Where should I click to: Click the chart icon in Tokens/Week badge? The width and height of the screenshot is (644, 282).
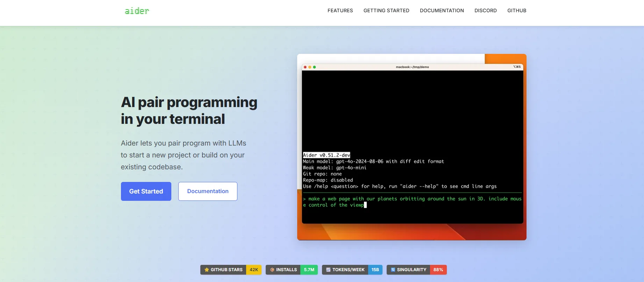pos(328,270)
